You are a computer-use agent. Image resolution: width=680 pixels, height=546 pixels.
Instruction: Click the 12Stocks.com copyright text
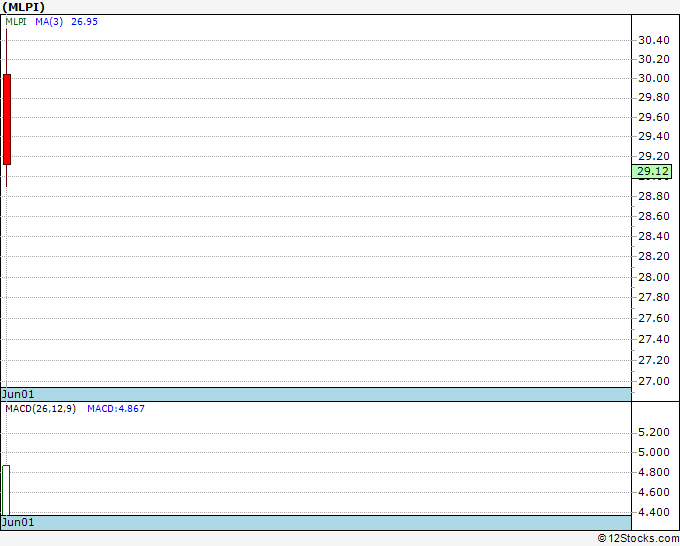638,538
